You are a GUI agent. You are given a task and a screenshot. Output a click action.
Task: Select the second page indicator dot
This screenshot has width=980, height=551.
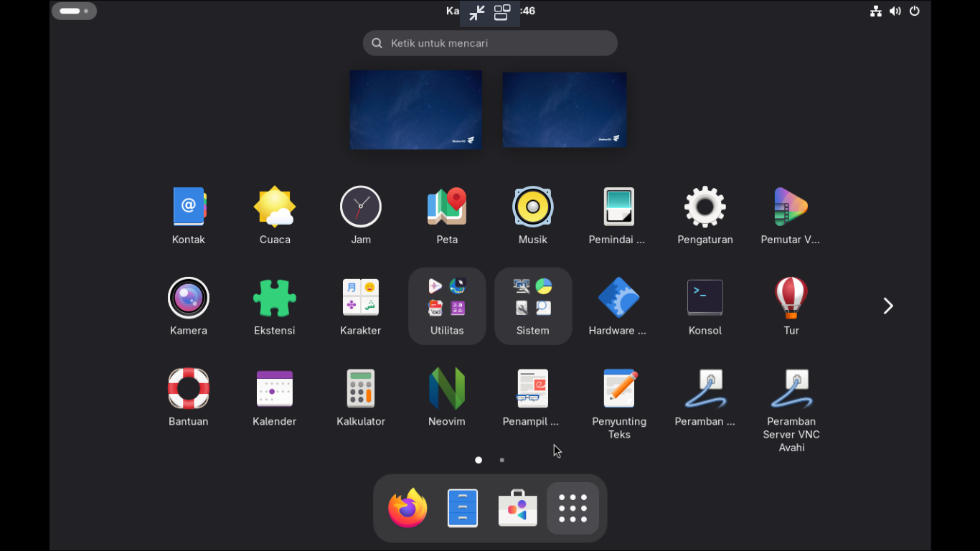coord(502,460)
